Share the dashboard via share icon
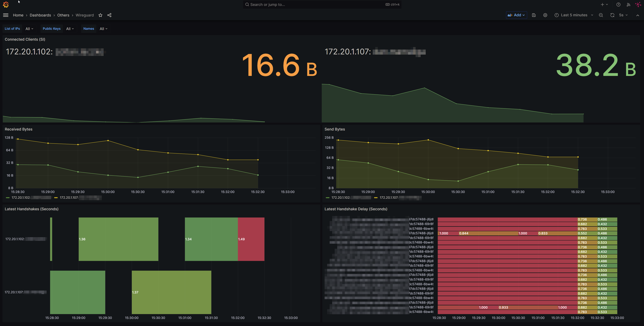The width and height of the screenshot is (644, 326). click(109, 15)
